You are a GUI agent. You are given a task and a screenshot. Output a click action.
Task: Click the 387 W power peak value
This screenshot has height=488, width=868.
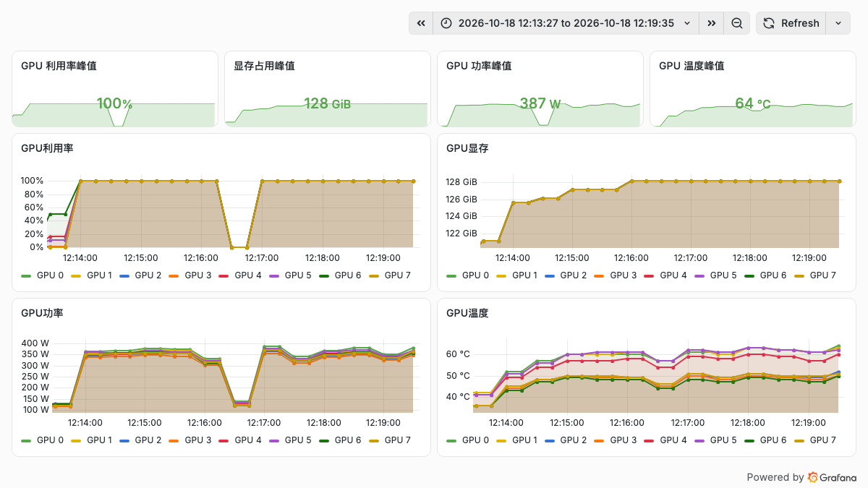540,103
